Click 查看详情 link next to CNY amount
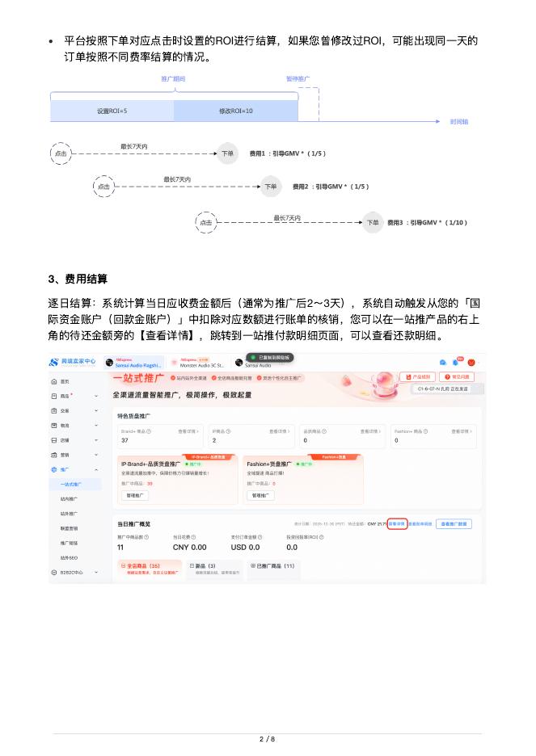This screenshot has height=756, width=536. click(x=397, y=524)
